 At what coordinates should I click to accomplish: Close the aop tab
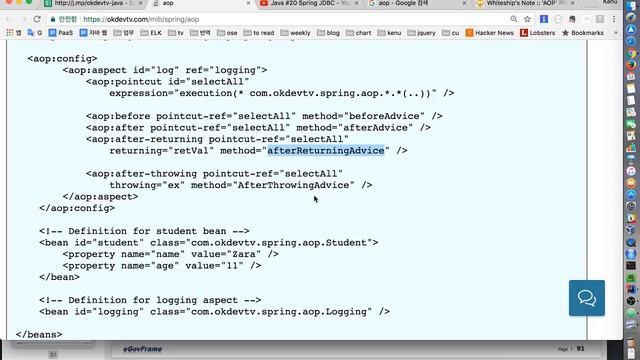point(249,3)
